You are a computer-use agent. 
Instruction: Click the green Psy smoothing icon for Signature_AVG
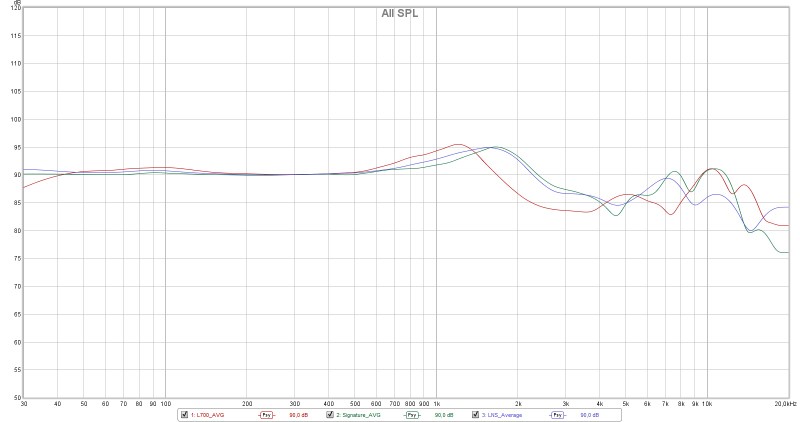click(x=412, y=414)
